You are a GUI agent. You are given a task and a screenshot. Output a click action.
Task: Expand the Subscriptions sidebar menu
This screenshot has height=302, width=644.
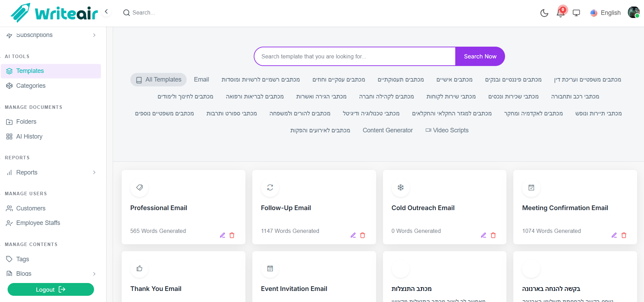(94, 35)
